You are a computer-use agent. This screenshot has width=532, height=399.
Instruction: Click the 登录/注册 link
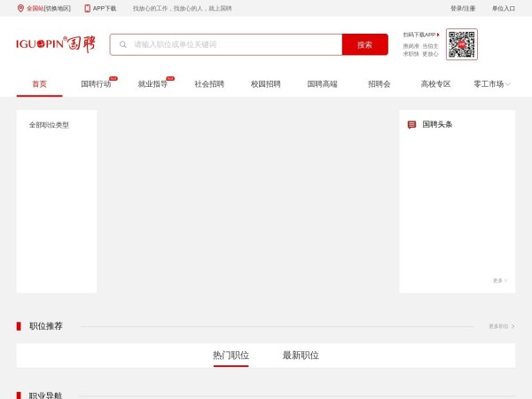[x=462, y=8]
